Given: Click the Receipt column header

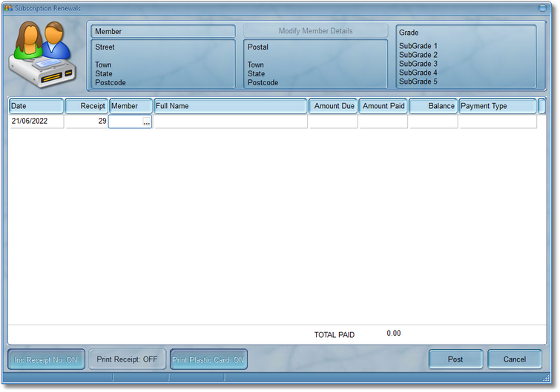Looking at the screenshot, I should 86,106.
